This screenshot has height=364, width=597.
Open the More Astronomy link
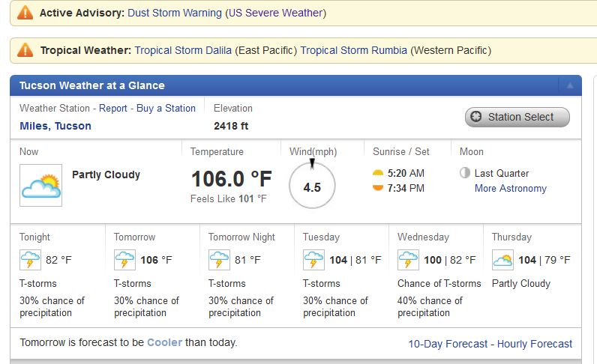510,188
